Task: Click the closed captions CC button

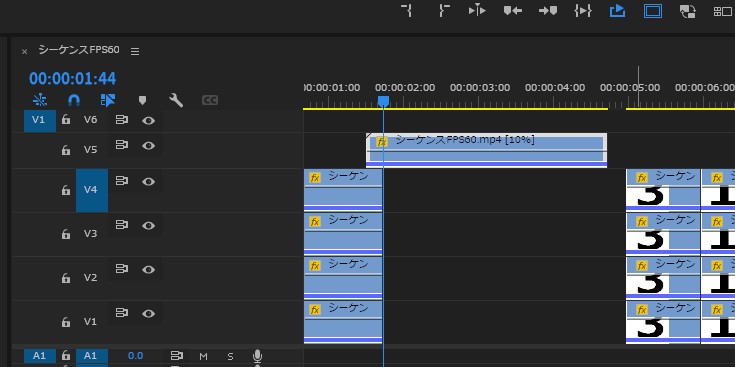Action: (210, 100)
